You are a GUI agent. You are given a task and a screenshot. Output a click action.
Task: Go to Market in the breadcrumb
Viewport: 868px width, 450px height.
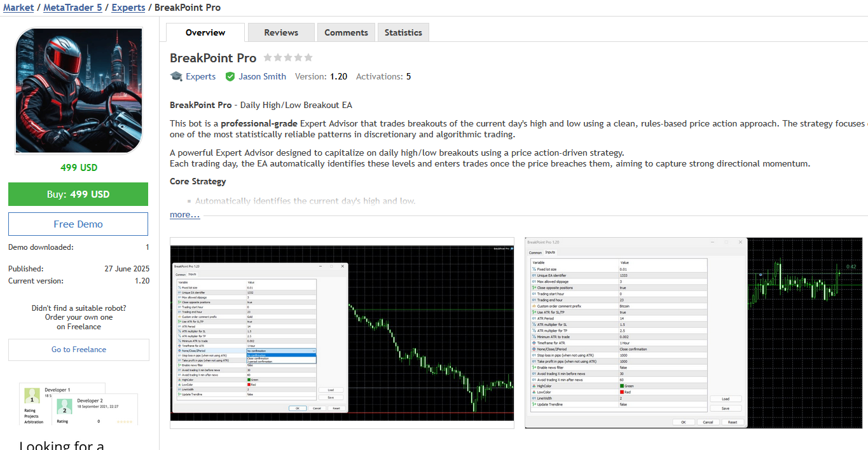(x=18, y=8)
